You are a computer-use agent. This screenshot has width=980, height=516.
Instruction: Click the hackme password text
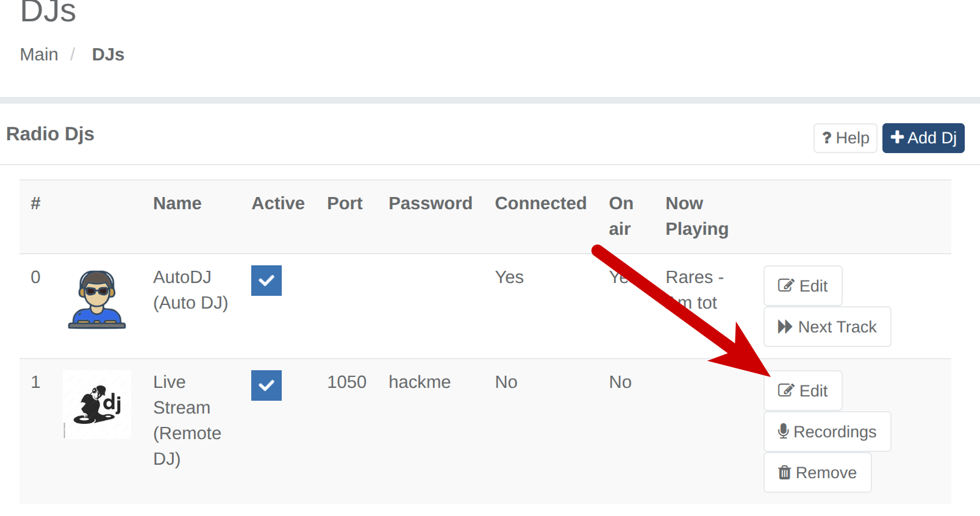pos(420,382)
